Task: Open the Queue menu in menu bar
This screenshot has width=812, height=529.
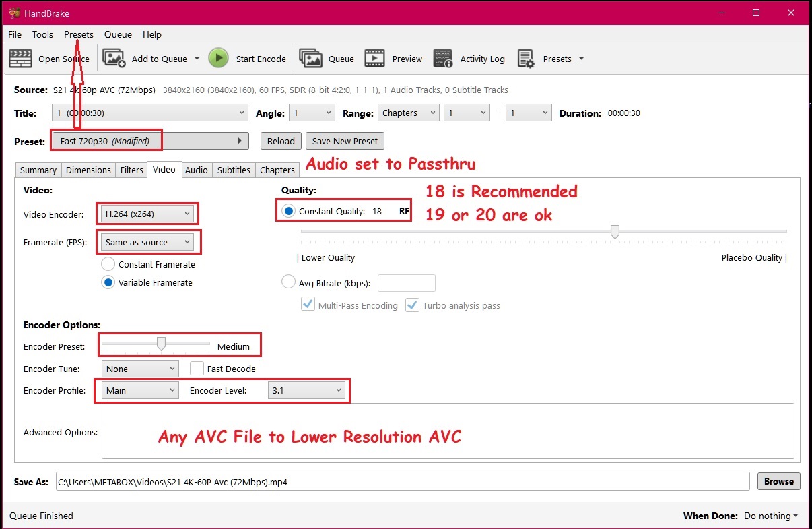Action: 118,34
